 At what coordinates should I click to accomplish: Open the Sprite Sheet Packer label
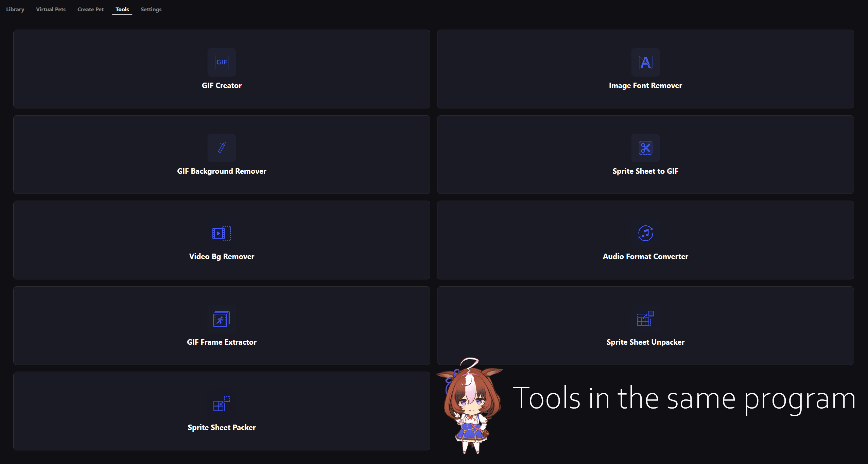222,428
